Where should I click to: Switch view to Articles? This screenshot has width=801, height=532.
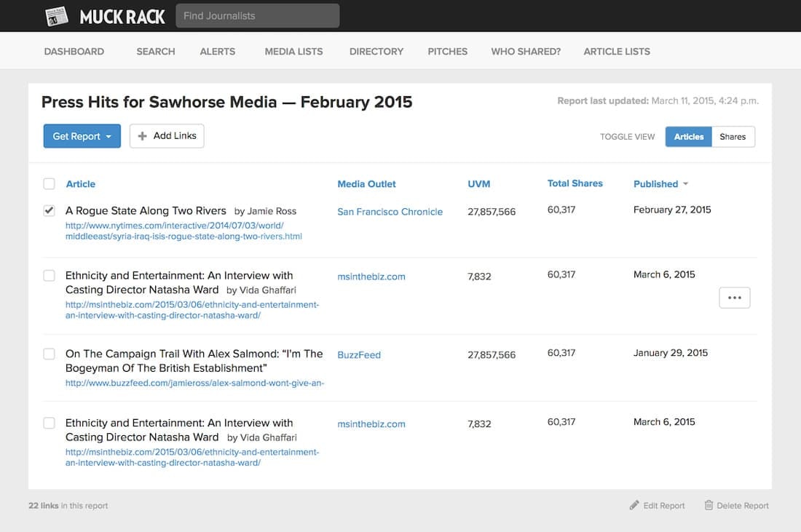point(688,137)
